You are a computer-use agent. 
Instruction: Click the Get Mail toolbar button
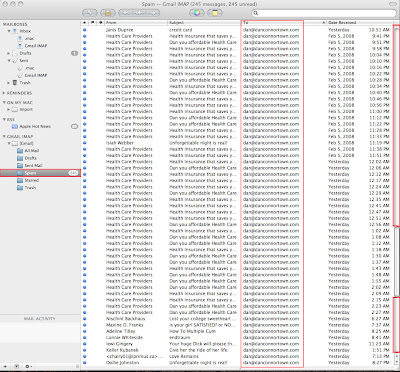click(89, 13)
